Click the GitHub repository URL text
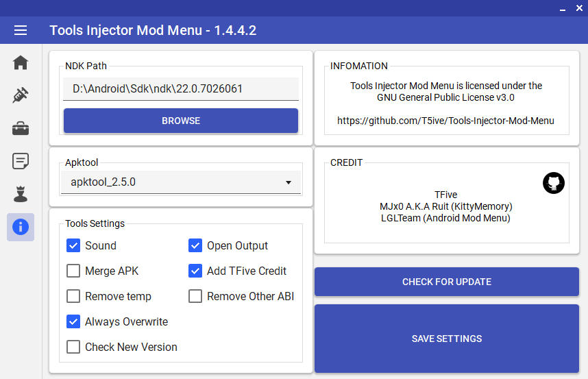This screenshot has width=588, height=379. coord(445,121)
